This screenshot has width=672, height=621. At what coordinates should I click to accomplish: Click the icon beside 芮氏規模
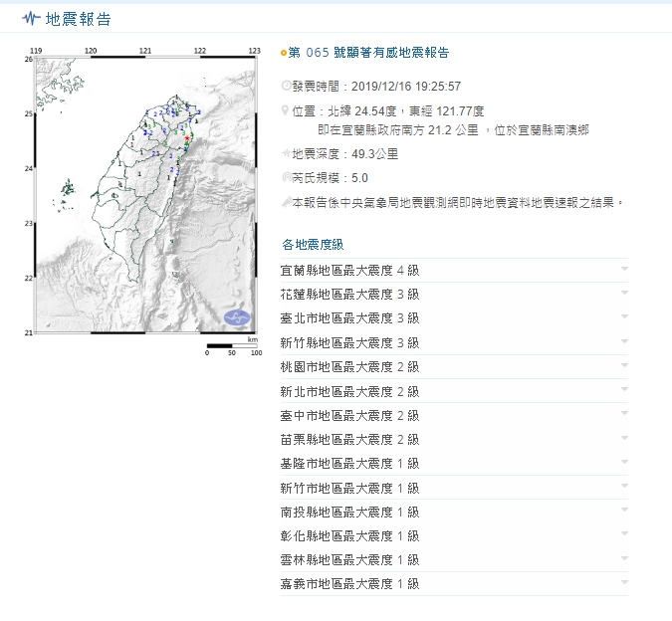tap(287, 178)
